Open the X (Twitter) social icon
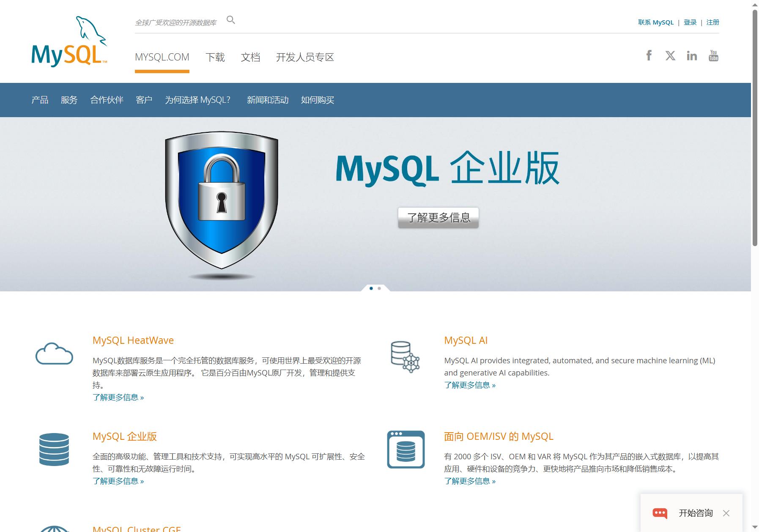This screenshot has height=532, width=759. coord(670,55)
